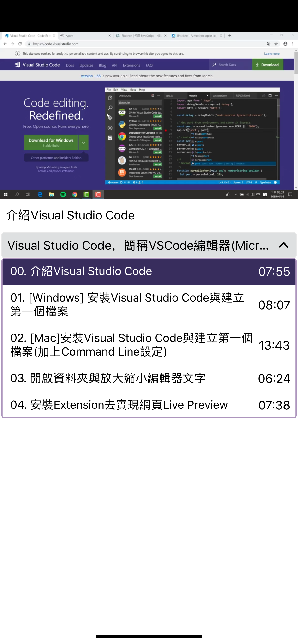Switch to the Brackets browser tab
The image size is (298, 644).
click(x=197, y=36)
